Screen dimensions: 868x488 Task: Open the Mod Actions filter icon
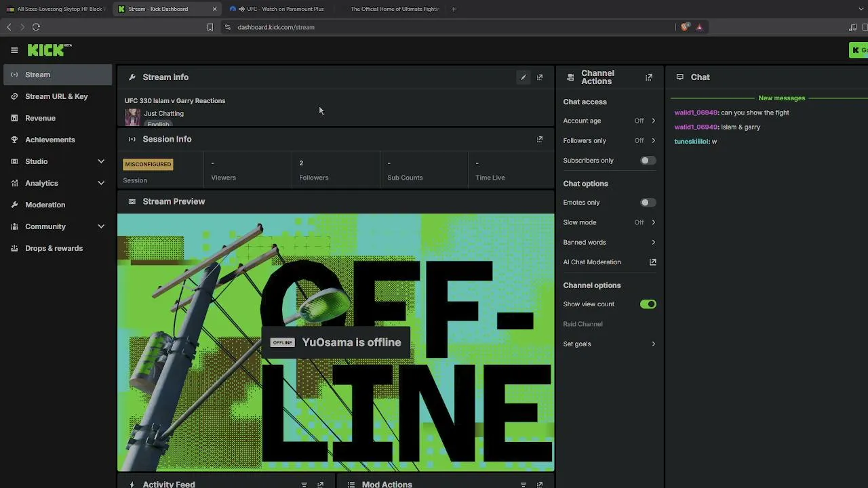click(524, 485)
